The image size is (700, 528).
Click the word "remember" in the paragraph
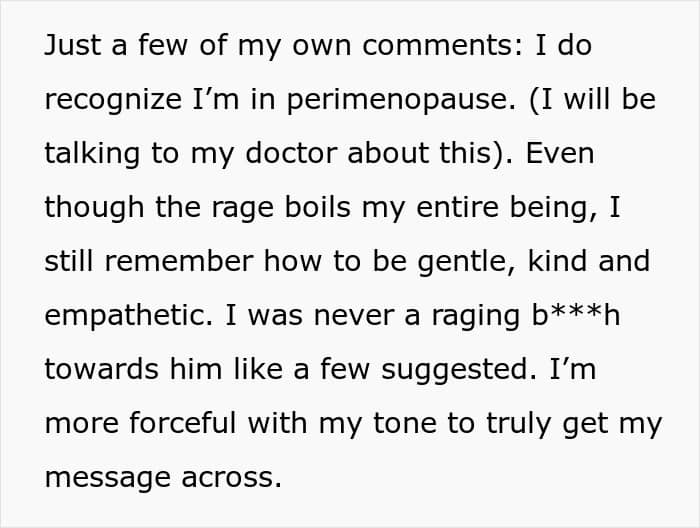click(x=179, y=261)
